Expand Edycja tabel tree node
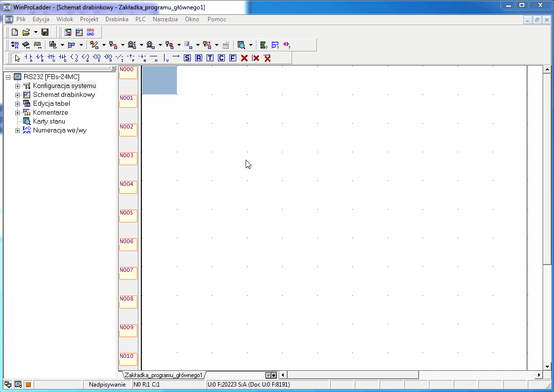 [x=17, y=104]
